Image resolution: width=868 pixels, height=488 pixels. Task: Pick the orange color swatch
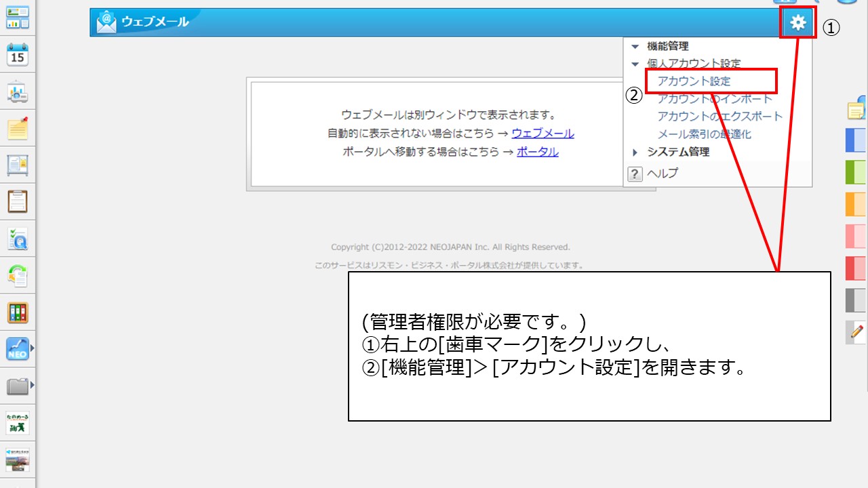tap(856, 204)
